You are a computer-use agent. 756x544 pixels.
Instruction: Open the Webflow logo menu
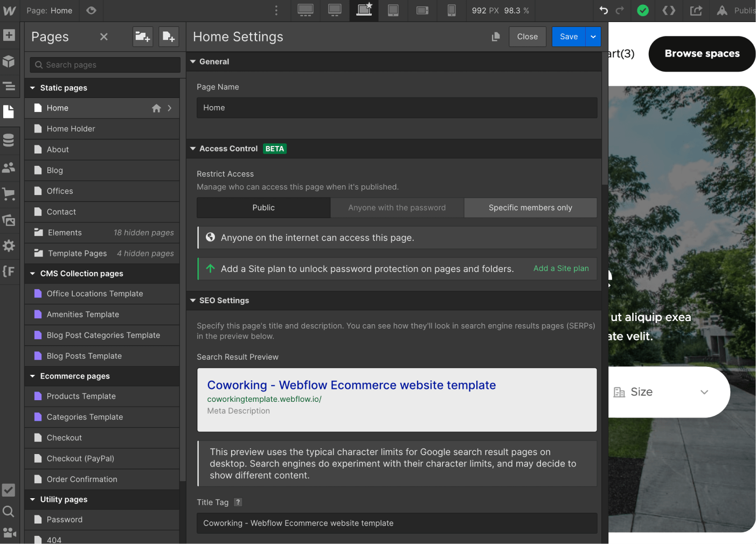tap(10, 10)
